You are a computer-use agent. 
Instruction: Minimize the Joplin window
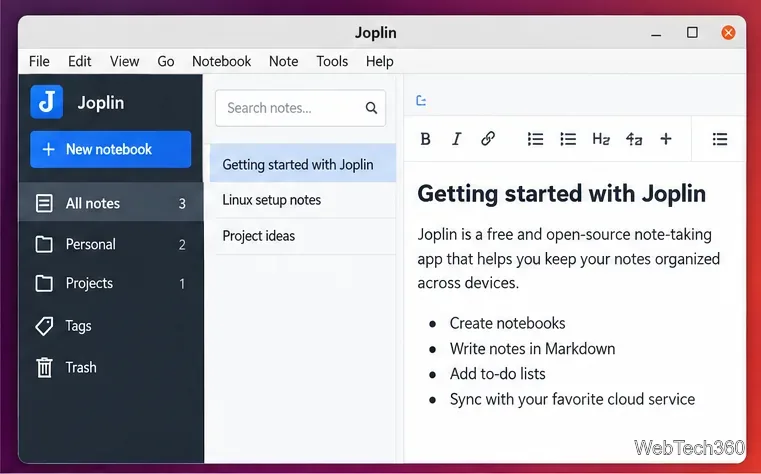click(x=656, y=33)
